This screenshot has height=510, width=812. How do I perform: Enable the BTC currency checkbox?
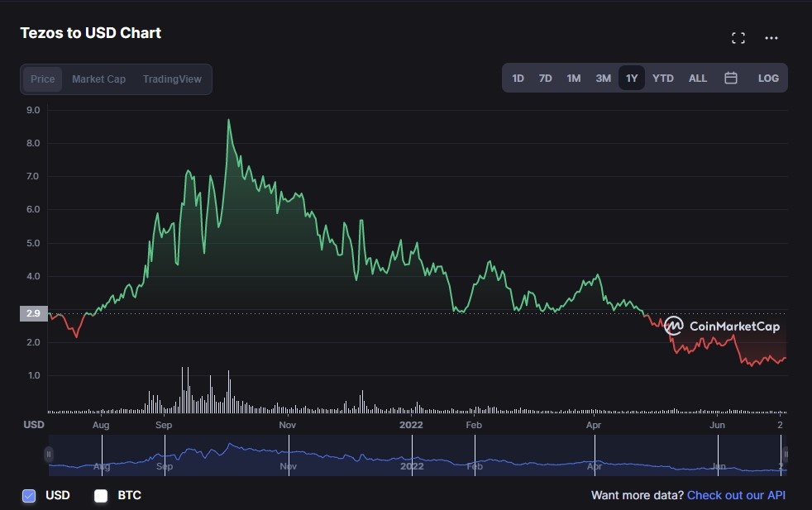(x=101, y=496)
